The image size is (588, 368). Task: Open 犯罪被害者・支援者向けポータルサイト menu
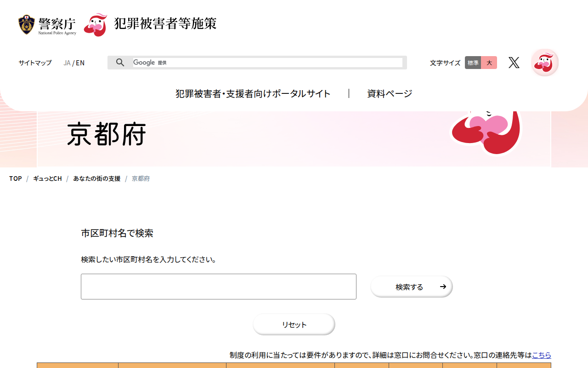(x=253, y=94)
